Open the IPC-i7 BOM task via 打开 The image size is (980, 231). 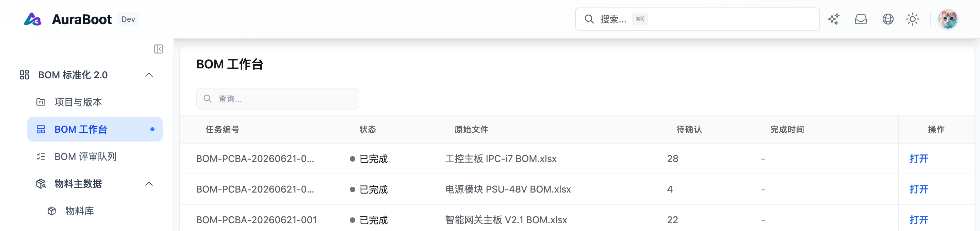(x=919, y=159)
